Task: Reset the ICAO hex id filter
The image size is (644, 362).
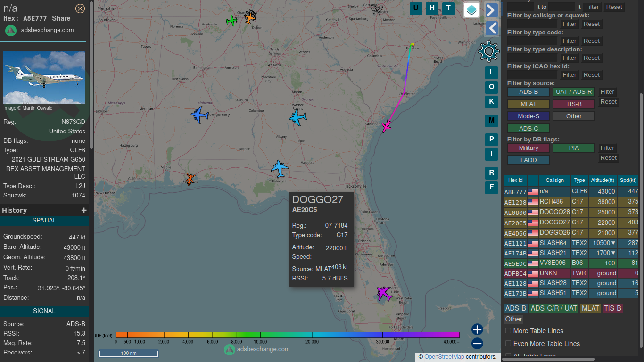Action: [x=592, y=75]
